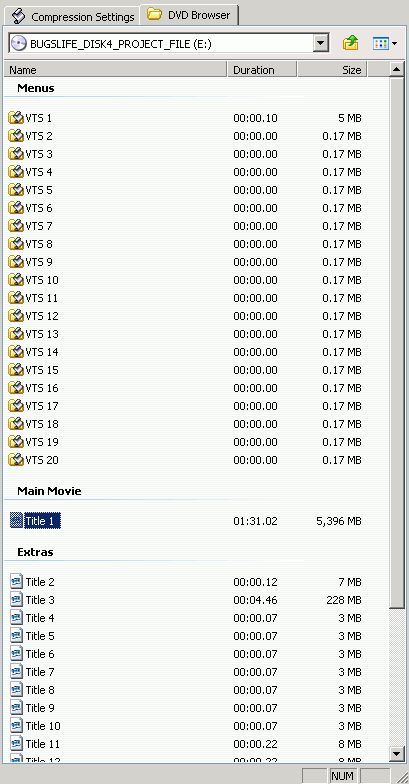
Task: Expand the BUGSLIFE_DISK4_PROJECT_FILE drive dropdown
Action: coord(320,44)
